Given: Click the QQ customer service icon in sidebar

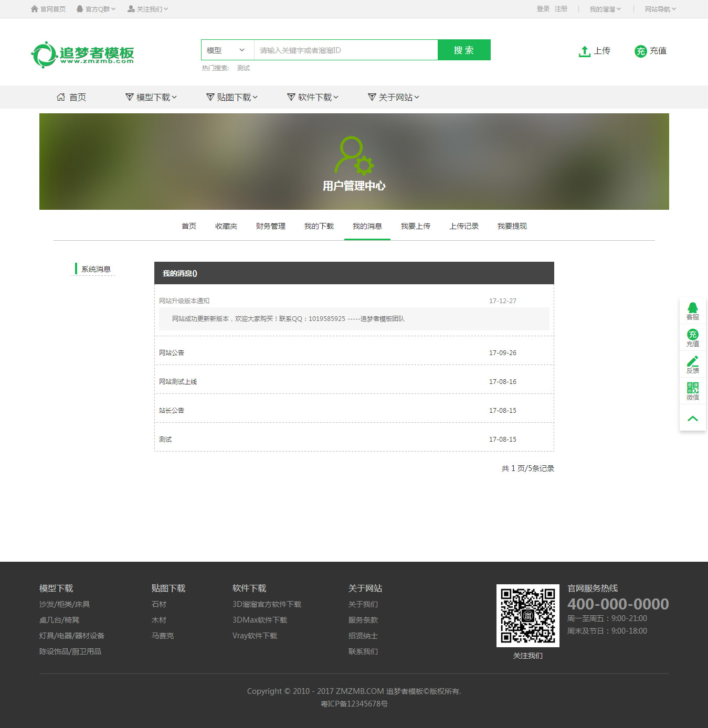Looking at the screenshot, I should click(692, 308).
